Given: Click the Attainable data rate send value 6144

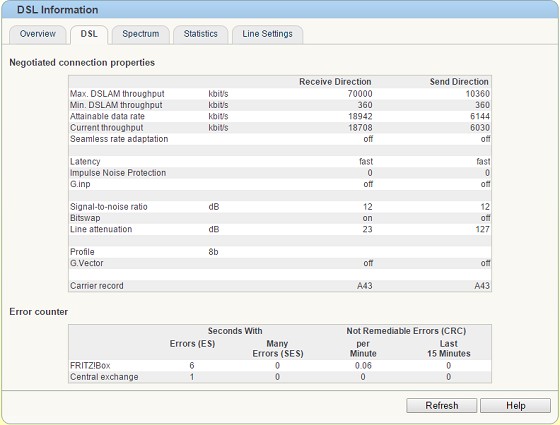Looking at the screenshot, I should coord(480,116).
